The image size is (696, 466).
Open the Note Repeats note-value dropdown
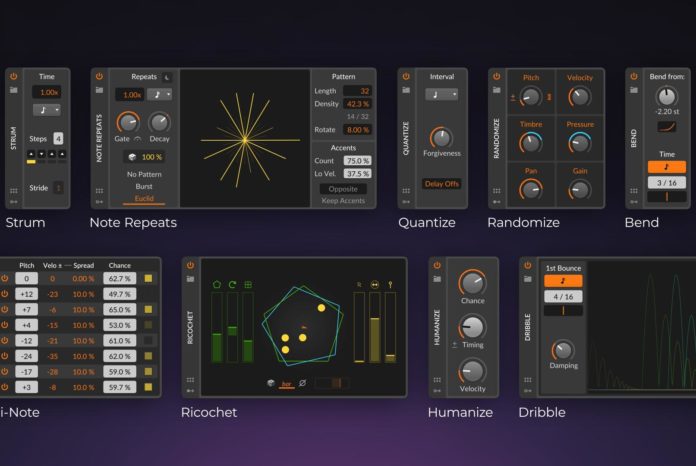pos(162,95)
